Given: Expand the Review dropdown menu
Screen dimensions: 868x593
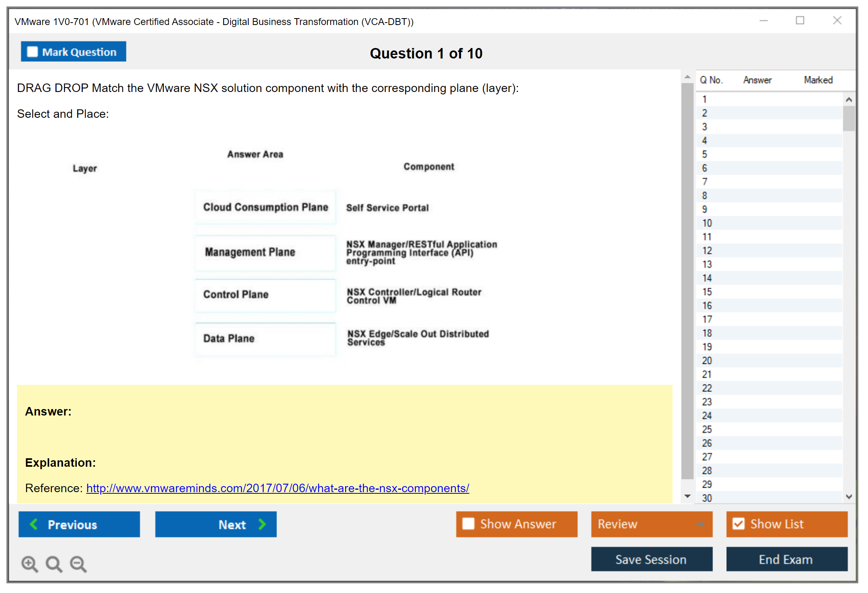Looking at the screenshot, I should pyautogui.click(x=700, y=524).
